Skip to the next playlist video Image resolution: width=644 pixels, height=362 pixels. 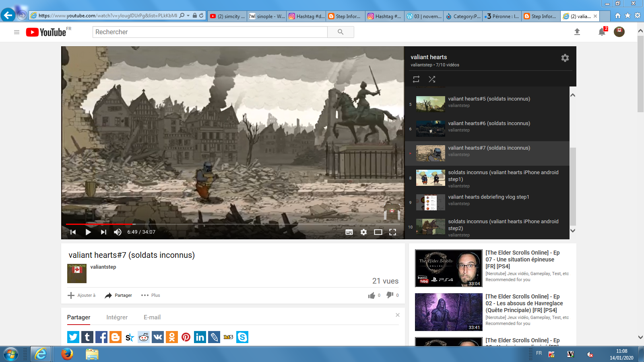(x=103, y=232)
